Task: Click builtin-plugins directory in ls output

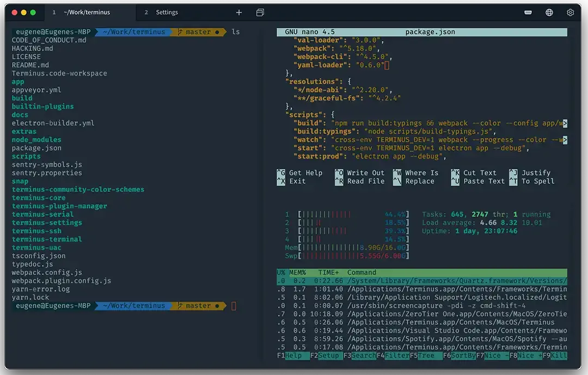Action: [43, 107]
